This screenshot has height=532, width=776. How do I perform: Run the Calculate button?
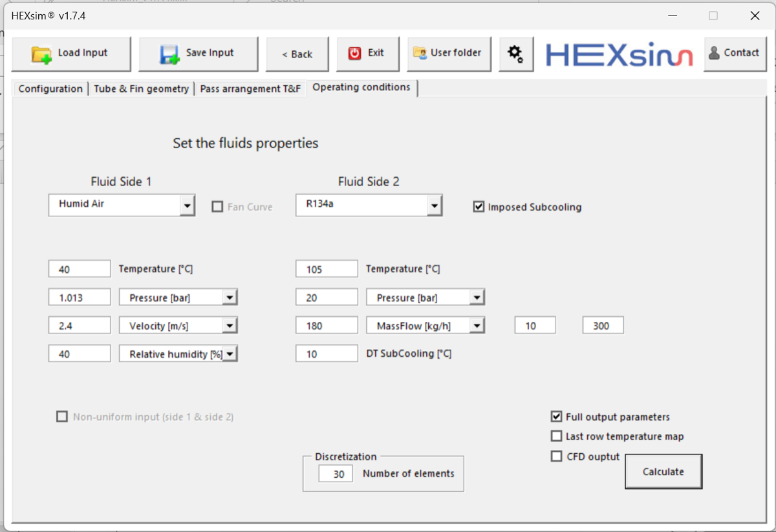pyautogui.click(x=663, y=472)
